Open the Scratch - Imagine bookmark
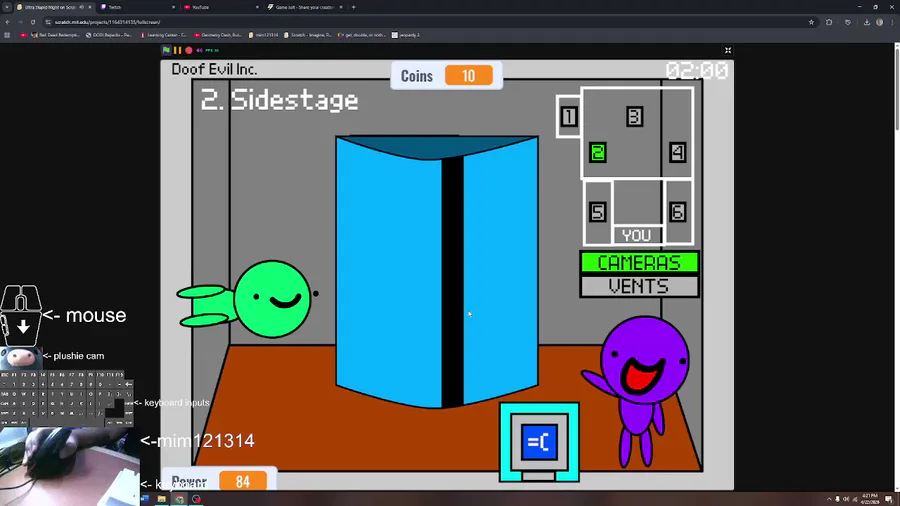900x506 pixels. click(x=308, y=35)
